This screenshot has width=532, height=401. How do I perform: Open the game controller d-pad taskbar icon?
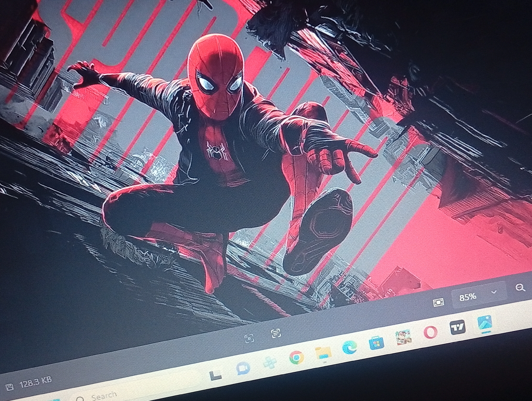point(270,362)
